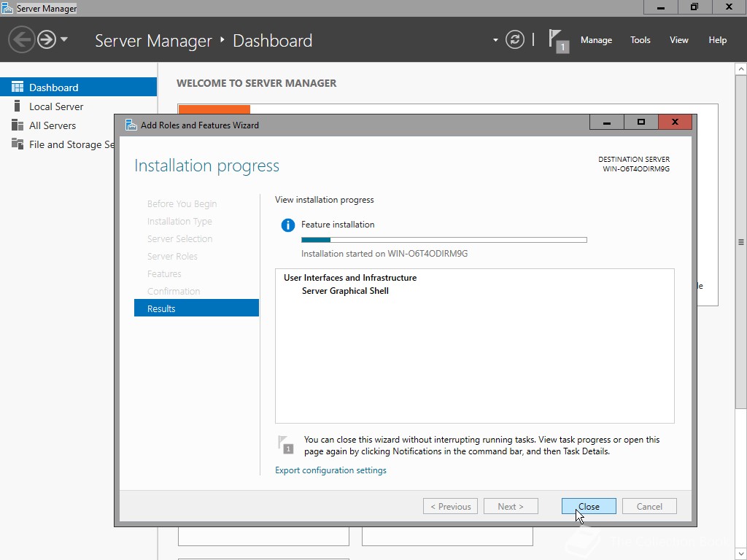
Task: Click the Local Server icon
Action: (x=18, y=106)
